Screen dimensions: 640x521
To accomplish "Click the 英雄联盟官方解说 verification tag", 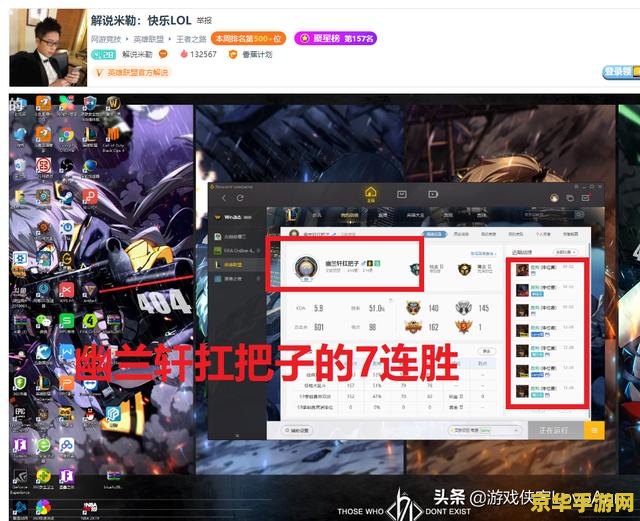I will tap(132, 73).
